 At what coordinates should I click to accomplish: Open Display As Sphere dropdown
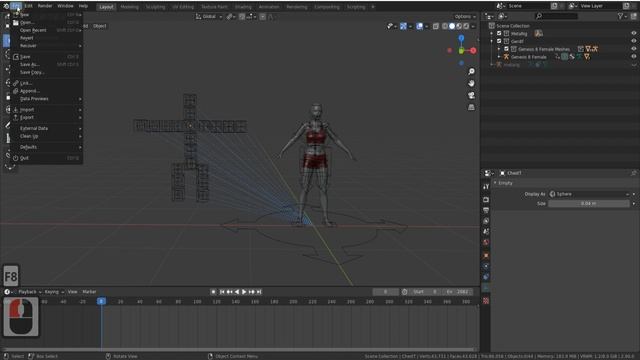click(589, 194)
